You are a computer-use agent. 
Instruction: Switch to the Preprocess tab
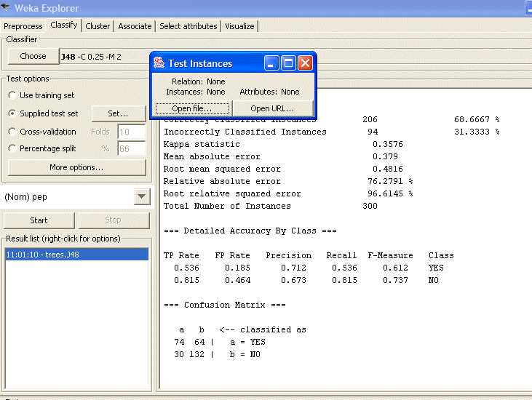pos(23,26)
